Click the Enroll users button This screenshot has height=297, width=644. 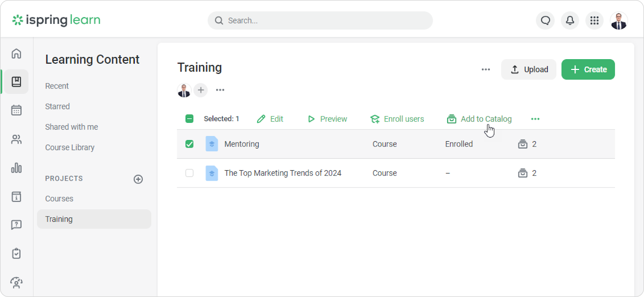pyautogui.click(x=397, y=119)
